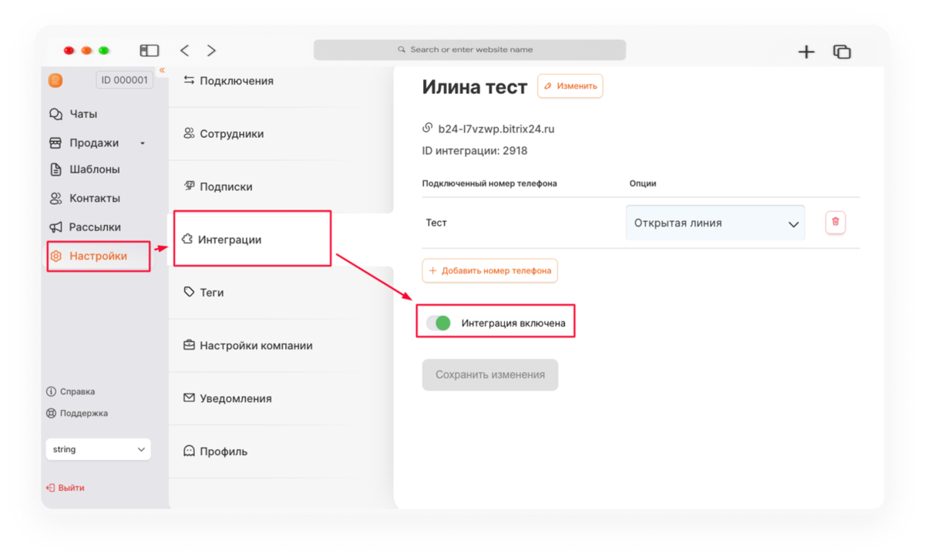Click the Подписки icon

189,186
